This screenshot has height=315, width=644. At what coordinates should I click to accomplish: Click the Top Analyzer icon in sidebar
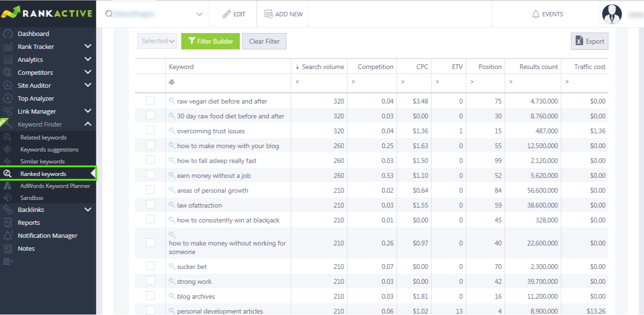[x=8, y=98]
